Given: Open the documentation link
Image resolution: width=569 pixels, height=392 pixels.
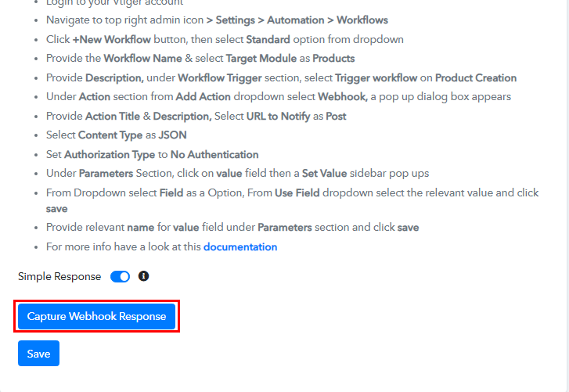Looking at the screenshot, I should (x=240, y=246).
